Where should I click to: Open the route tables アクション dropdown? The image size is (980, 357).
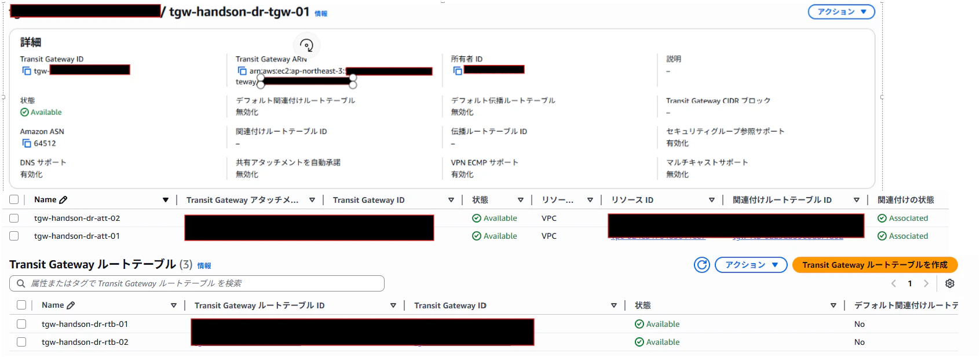tap(751, 265)
